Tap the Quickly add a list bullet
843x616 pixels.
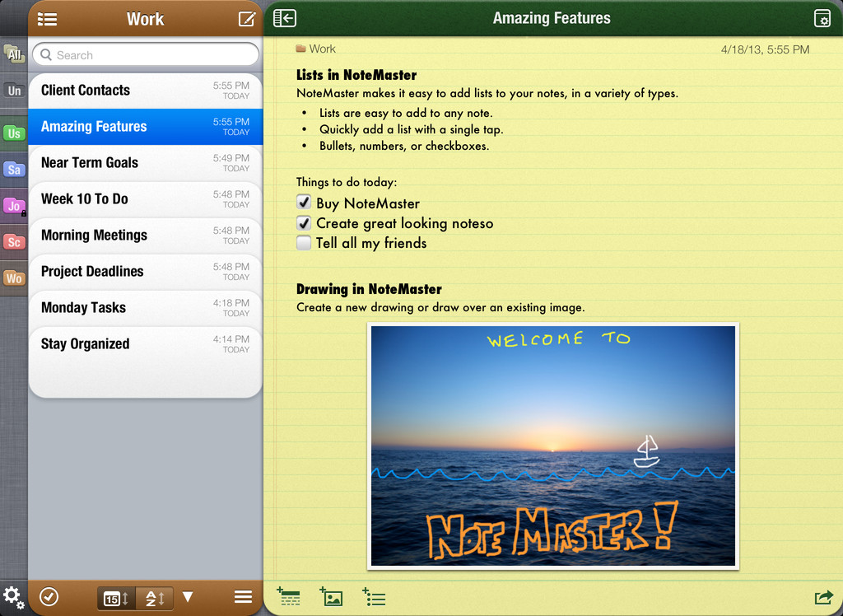(x=412, y=129)
